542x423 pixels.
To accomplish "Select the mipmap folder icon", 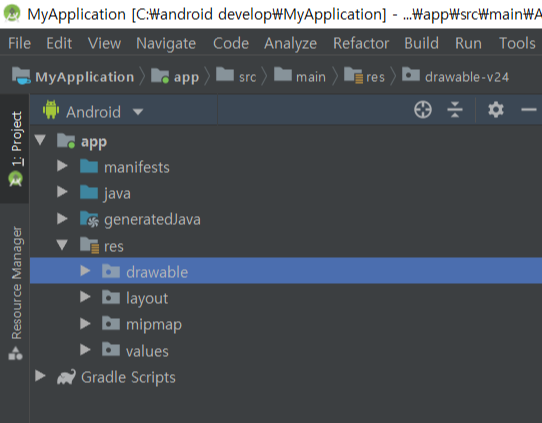I will coord(111,323).
